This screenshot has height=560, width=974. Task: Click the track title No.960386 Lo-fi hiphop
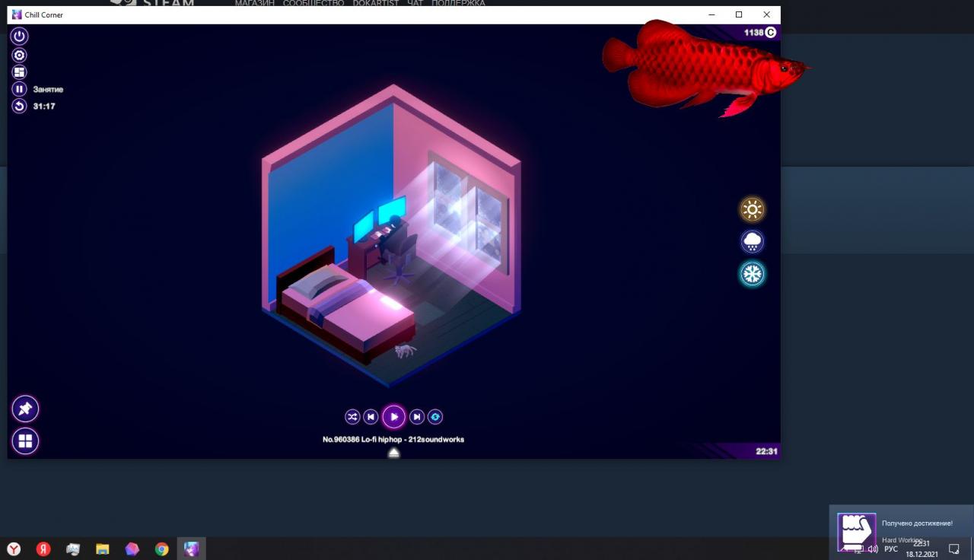click(393, 439)
